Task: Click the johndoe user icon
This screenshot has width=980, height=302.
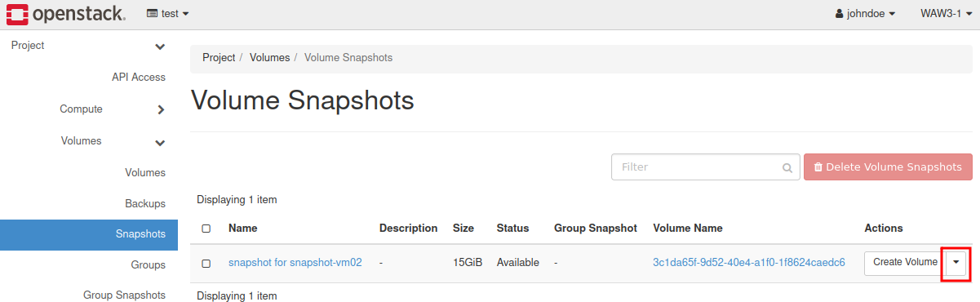Action: point(840,14)
